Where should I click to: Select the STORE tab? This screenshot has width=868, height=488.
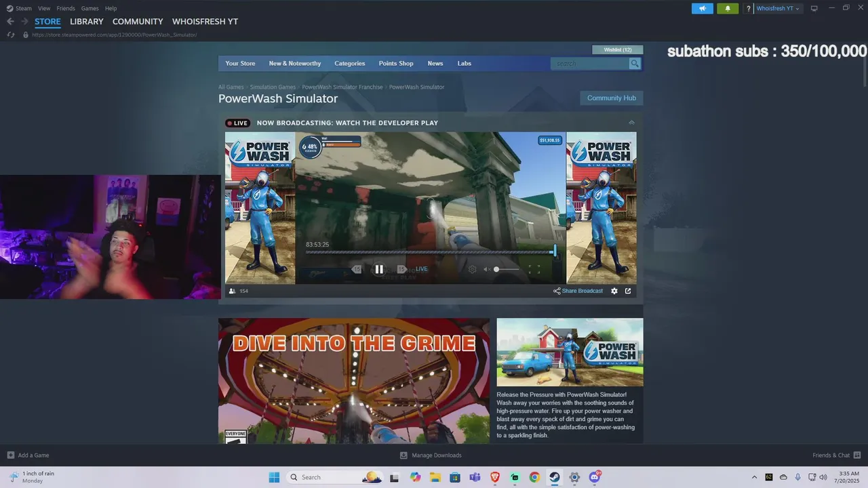tap(47, 22)
